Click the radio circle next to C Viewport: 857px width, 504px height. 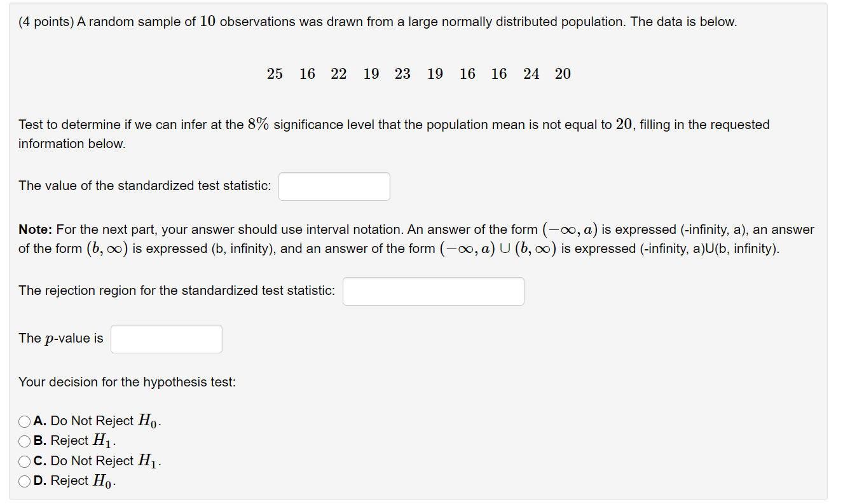24,461
